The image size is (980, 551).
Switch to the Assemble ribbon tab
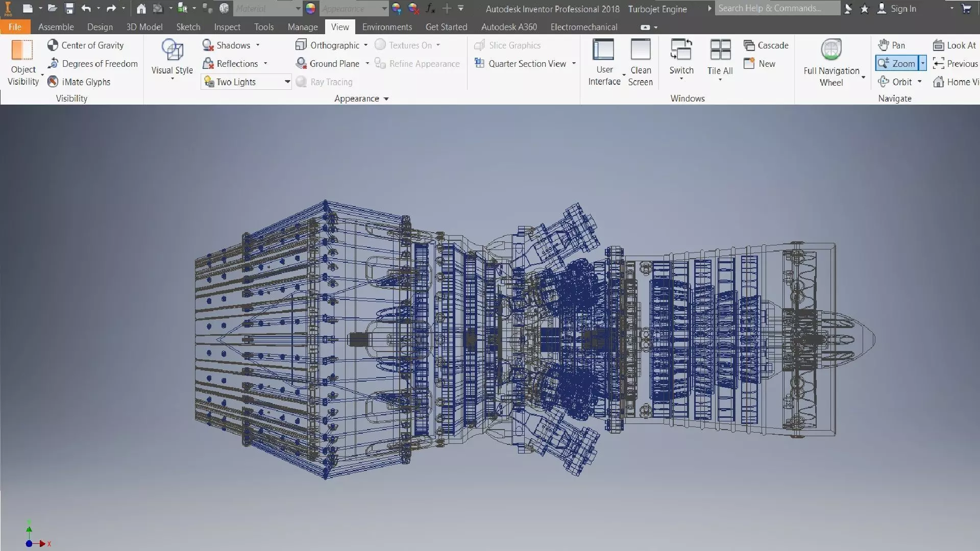(x=56, y=27)
